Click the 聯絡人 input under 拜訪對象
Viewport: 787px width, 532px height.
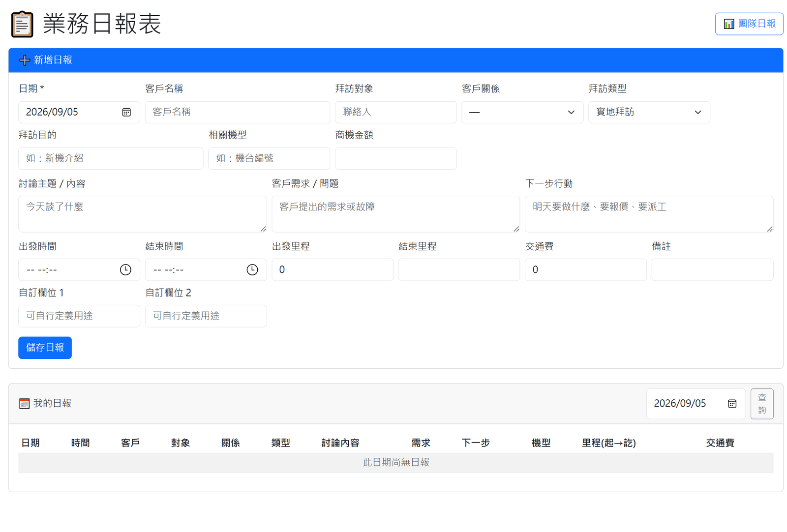396,113
